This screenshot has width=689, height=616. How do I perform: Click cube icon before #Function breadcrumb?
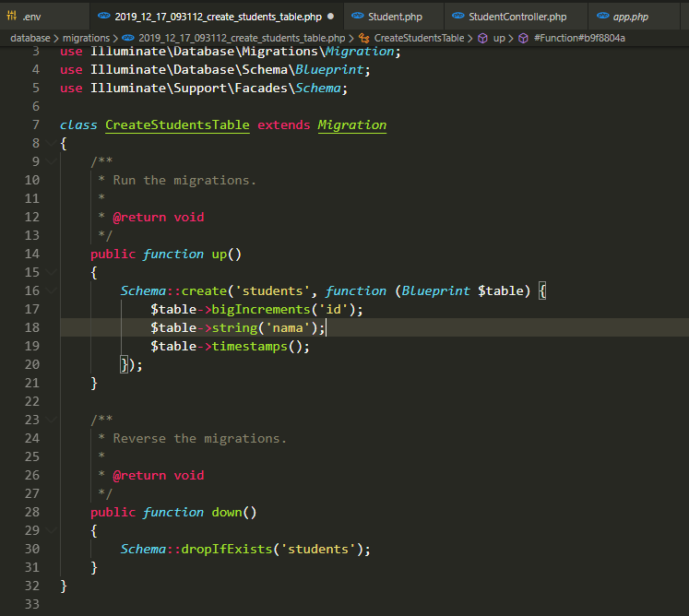(523, 39)
